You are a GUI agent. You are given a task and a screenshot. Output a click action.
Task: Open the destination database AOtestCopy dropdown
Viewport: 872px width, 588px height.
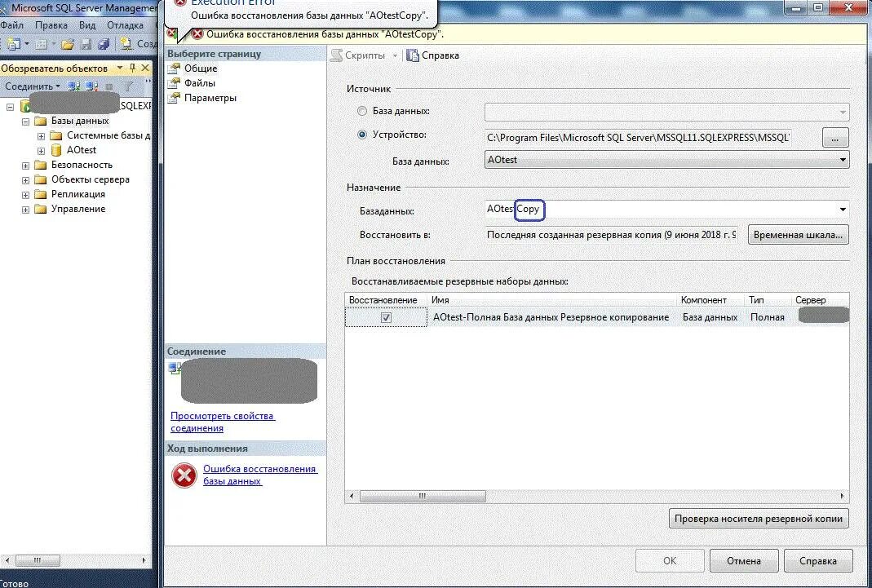(843, 210)
